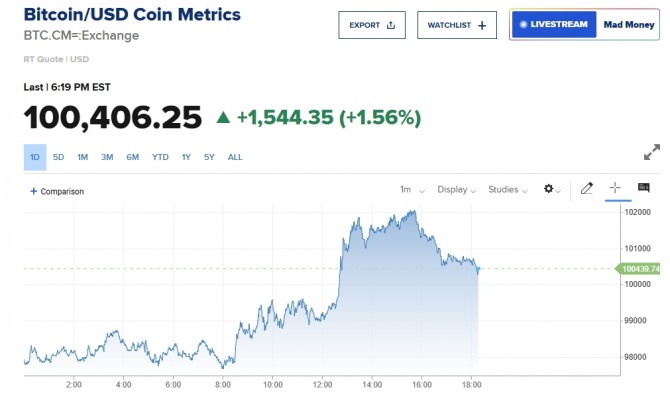Click the livestream dot icon
Image resolution: width=670 pixels, height=406 pixels.
coord(522,24)
